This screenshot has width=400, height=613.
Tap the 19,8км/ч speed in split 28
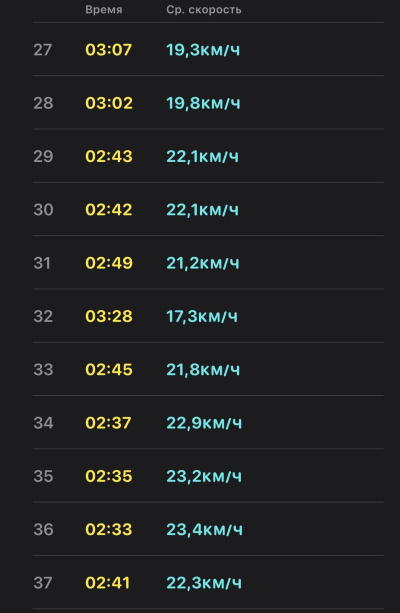(203, 103)
